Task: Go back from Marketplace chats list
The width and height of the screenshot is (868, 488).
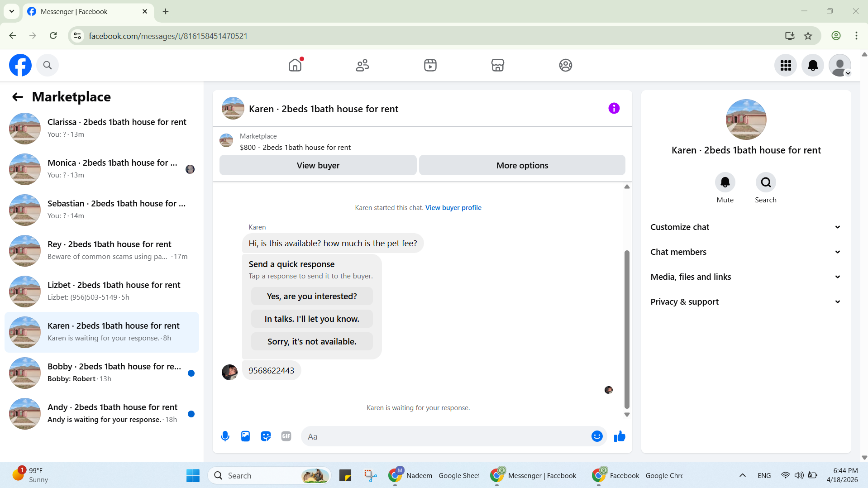Action: tap(18, 97)
